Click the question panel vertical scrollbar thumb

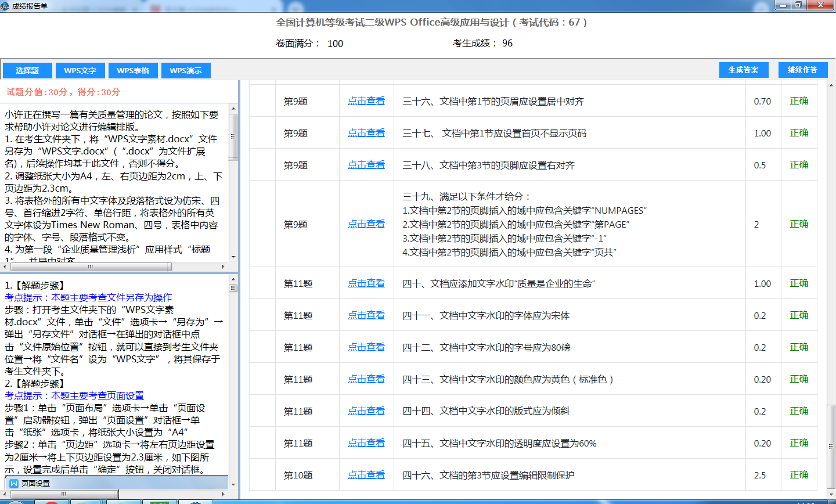click(x=233, y=136)
